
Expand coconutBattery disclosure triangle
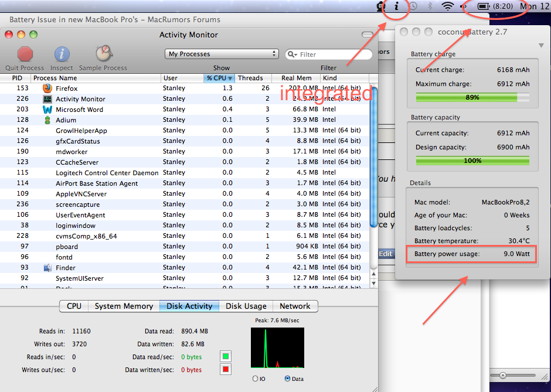tap(541, 45)
